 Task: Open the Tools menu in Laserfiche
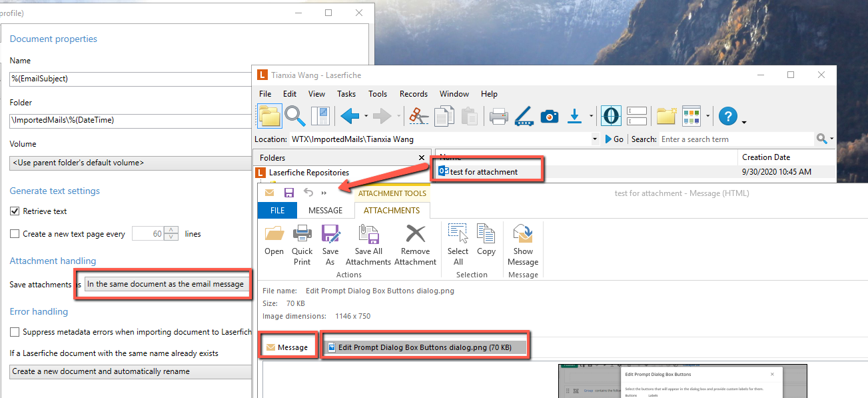tap(378, 94)
